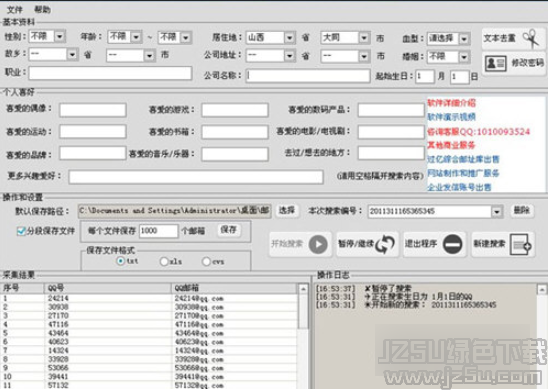
Task: Click the 保存 button
Action: coord(229,230)
